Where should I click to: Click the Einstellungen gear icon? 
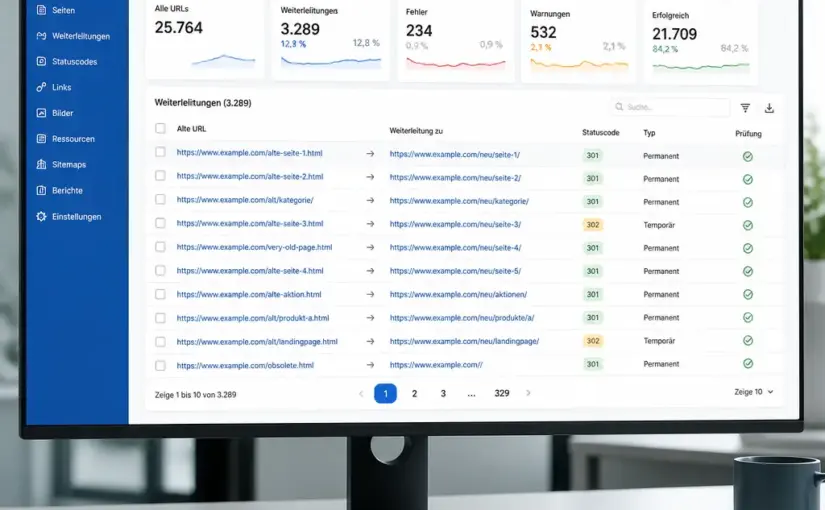point(41,216)
